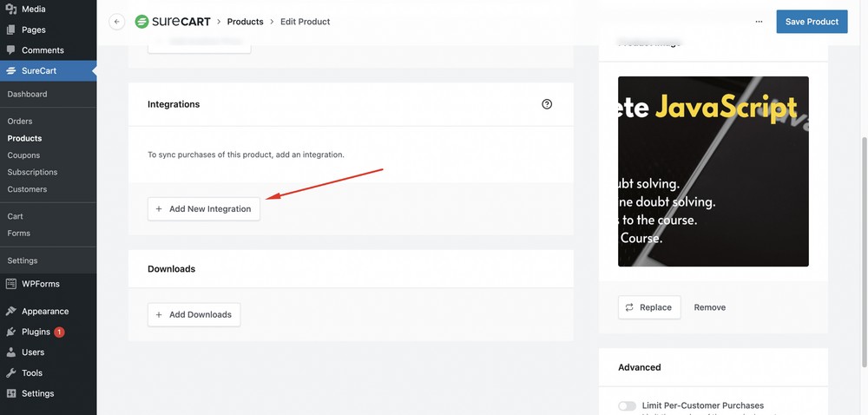Click the Downloads section heading
This screenshot has width=868, height=415.
[171, 269]
